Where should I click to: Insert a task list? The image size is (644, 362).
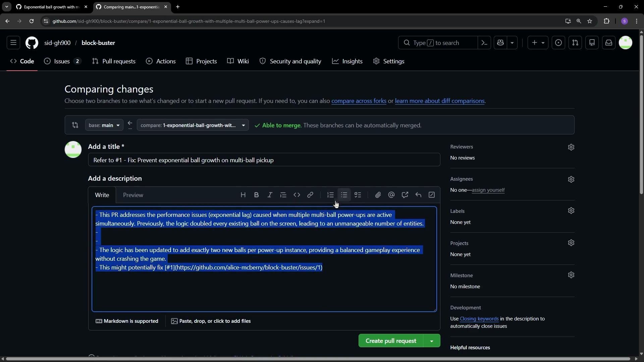[358, 195]
